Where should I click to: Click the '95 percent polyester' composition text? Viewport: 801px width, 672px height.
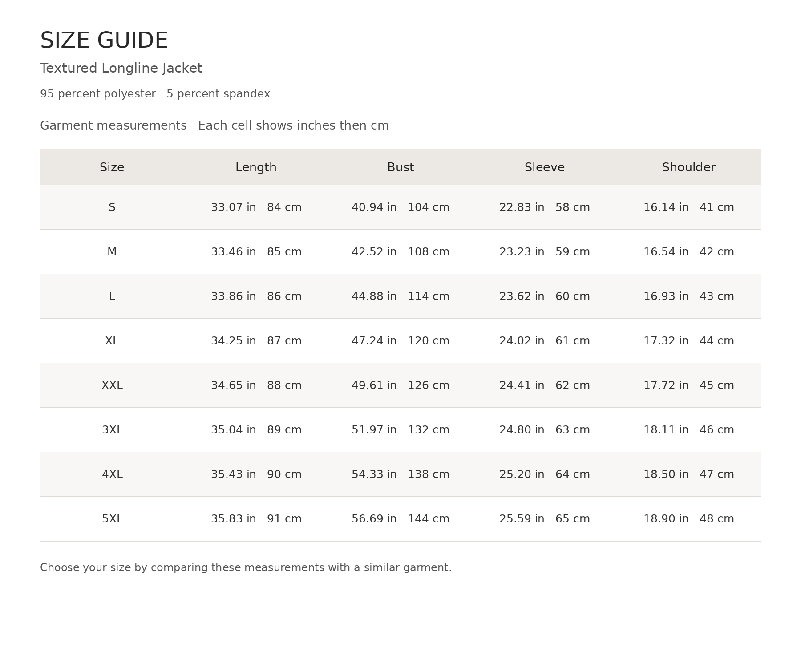[x=98, y=94]
